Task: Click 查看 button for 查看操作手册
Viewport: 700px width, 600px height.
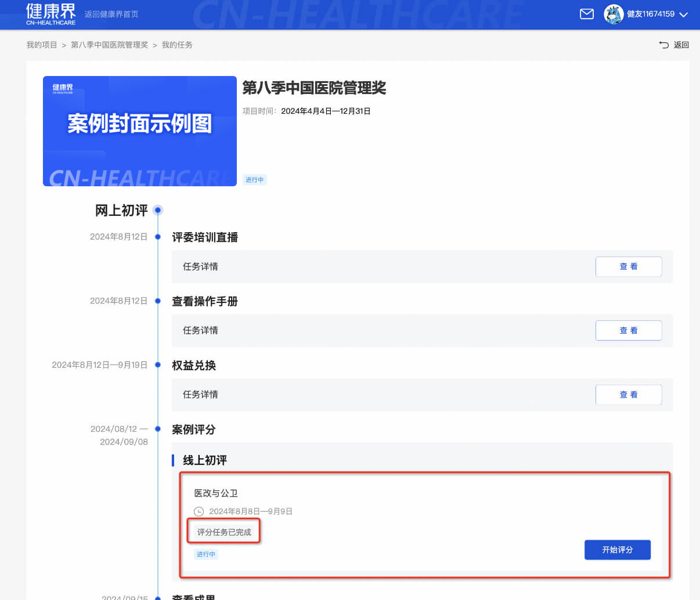Action: pos(629,330)
